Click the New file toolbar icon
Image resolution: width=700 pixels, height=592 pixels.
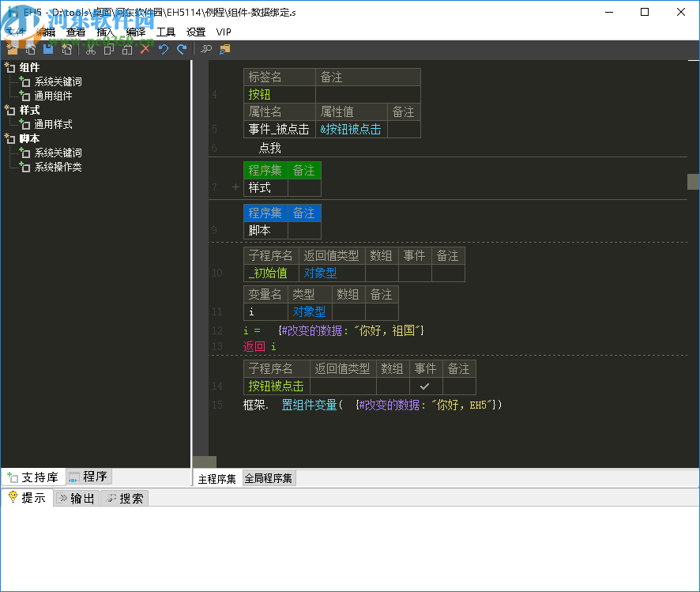tap(12, 50)
